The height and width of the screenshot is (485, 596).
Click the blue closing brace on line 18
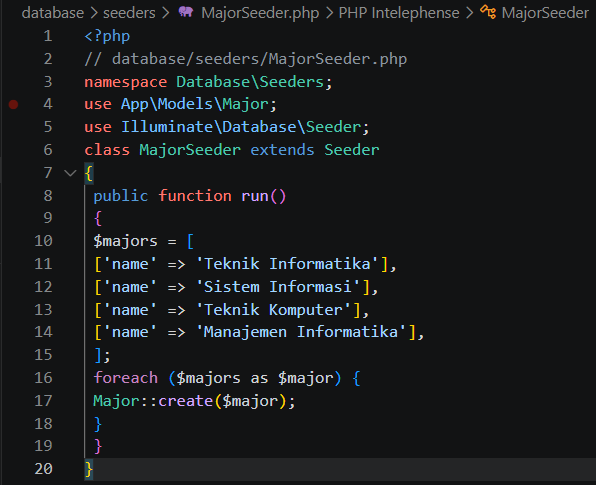[98, 423]
